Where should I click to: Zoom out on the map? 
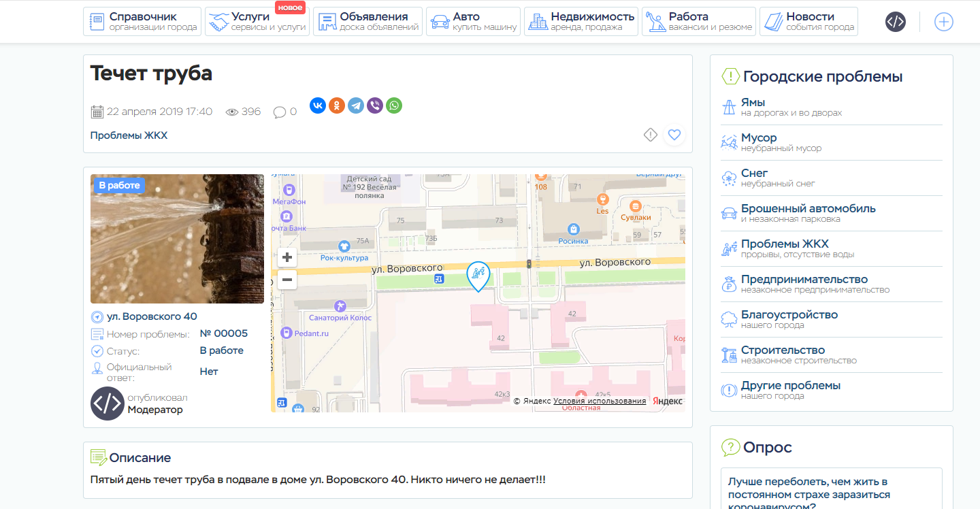coord(287,280)
